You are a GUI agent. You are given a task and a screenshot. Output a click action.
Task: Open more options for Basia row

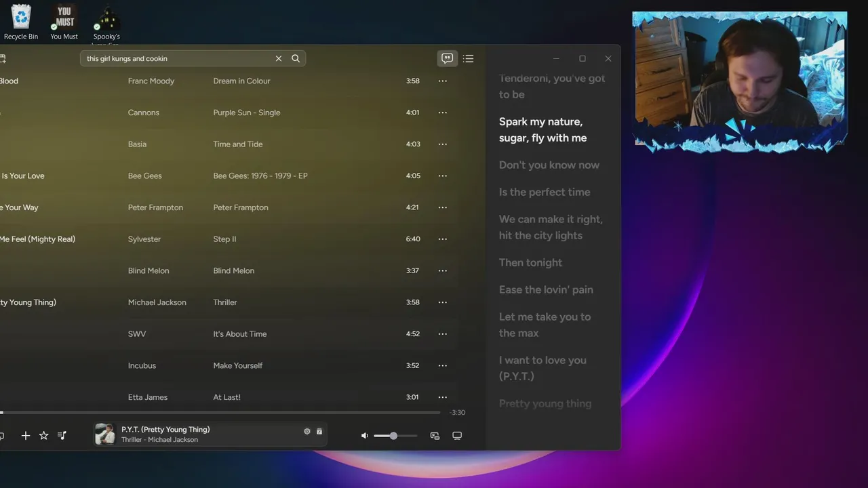(443, 144)
